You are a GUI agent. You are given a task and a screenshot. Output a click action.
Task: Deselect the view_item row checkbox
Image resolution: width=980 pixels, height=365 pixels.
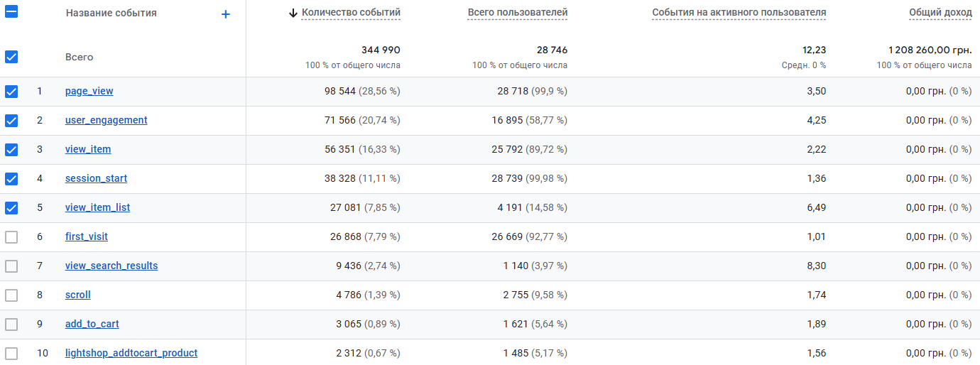coord(11,150)
